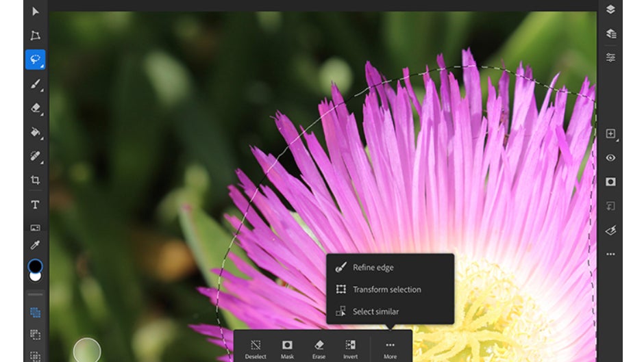Select the Type tool

[x=36, y=205]
